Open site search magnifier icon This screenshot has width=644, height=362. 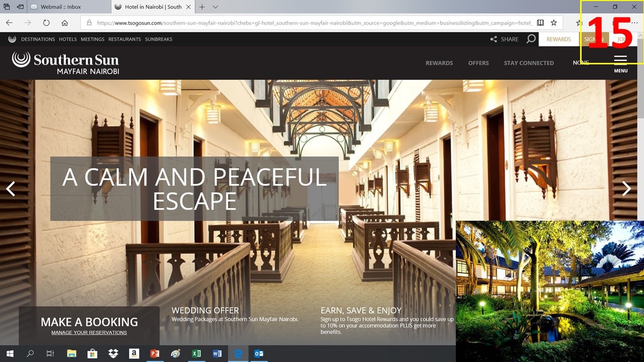pos(531,39)
